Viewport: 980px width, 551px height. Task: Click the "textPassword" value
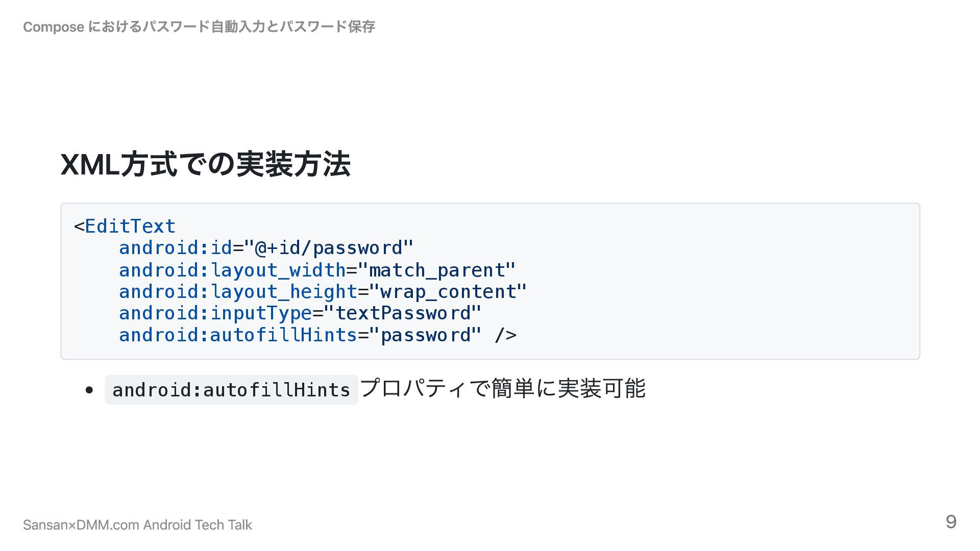(x=402, y=313)
